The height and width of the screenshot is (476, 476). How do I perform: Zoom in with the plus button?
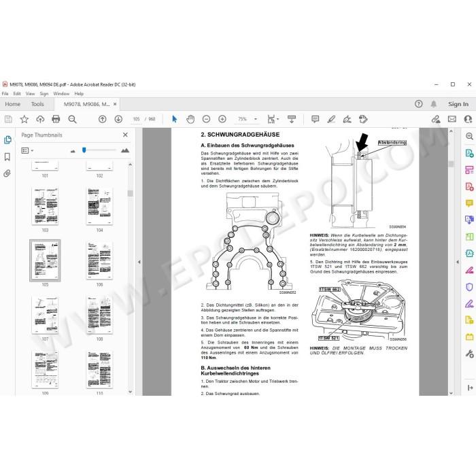click(x=222, y=119)
